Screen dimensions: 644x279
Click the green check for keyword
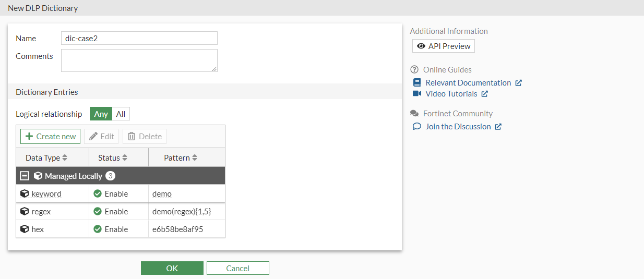coord(98,193)
